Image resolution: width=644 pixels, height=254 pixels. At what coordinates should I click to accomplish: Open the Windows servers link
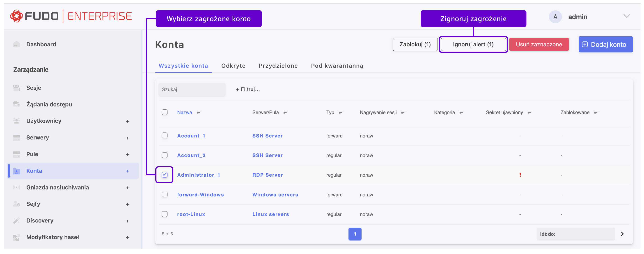275,195
